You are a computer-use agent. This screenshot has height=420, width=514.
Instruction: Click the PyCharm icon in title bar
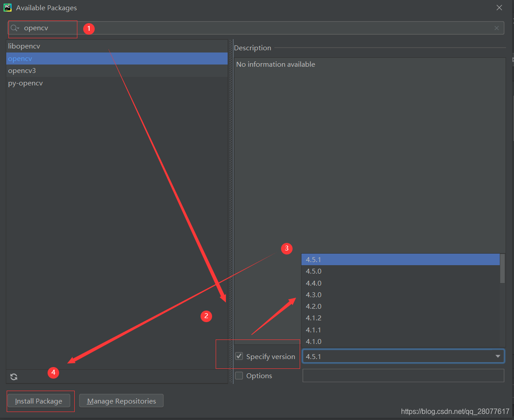[x=8, y=8]
